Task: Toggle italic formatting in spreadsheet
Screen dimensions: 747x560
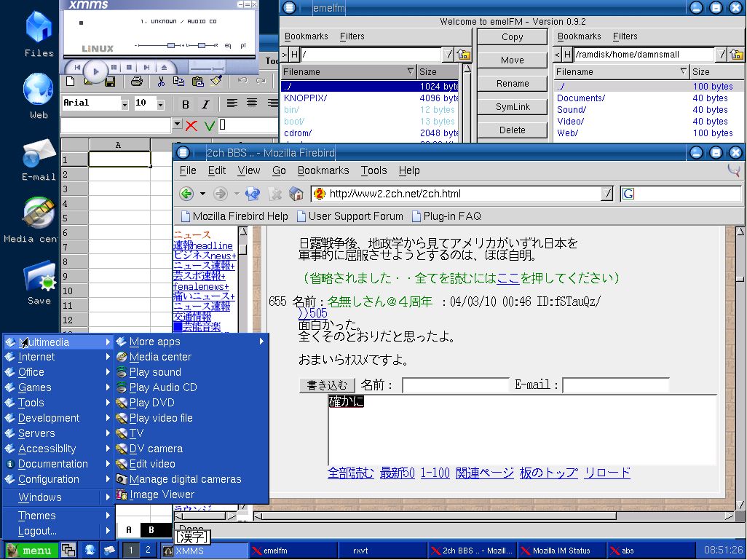Action: (x=205, y=104)
